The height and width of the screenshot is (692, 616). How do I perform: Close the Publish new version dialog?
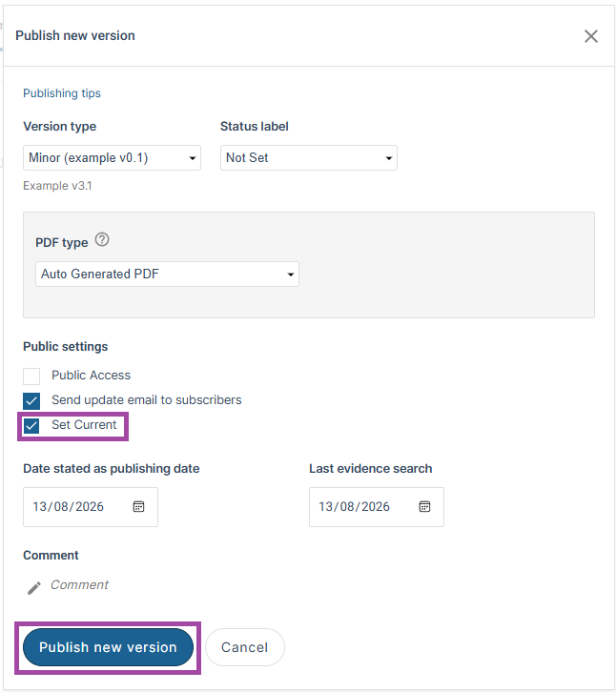point(591,36)
